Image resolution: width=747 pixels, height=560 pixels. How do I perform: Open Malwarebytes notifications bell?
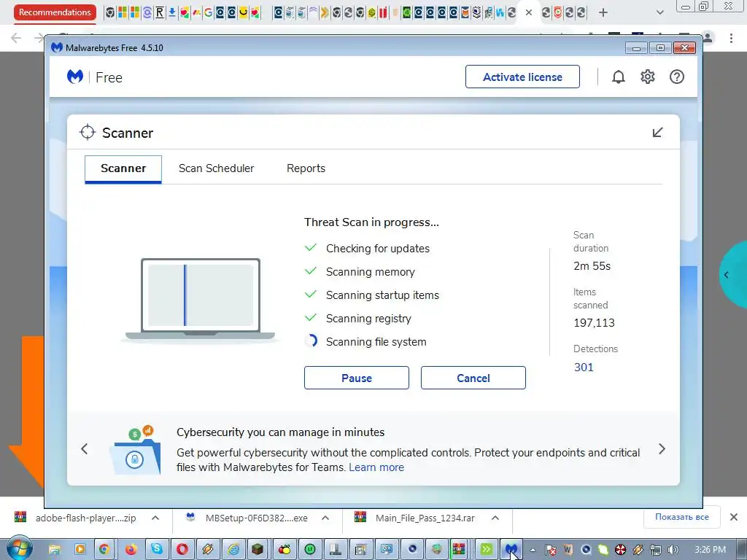[619, 77]
